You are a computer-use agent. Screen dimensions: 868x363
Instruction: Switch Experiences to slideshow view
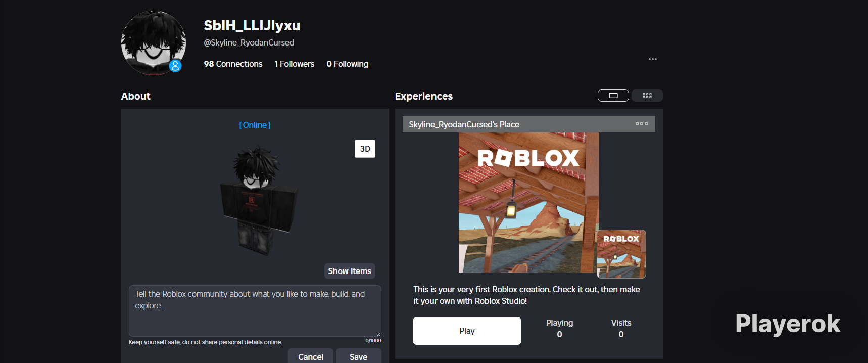click(613, 96)
